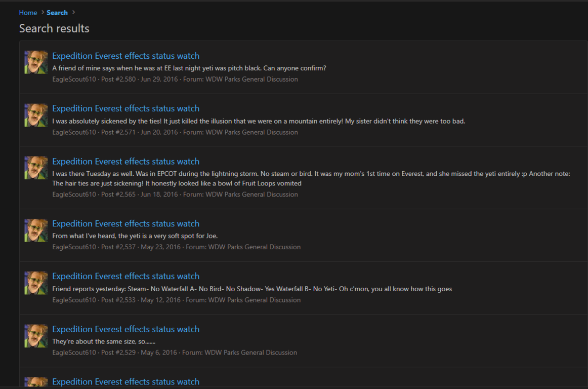Click metadata line with Post #2,529
Image resolution: width=588 pixels, height=389 pixels.
coord(175,353)
